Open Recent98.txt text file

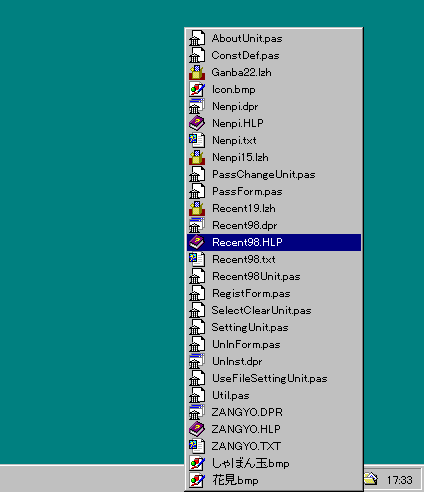point(274,259)
